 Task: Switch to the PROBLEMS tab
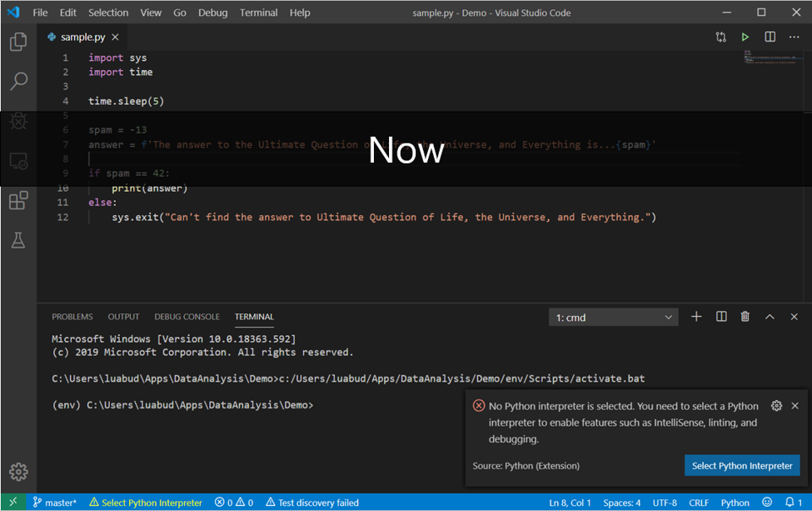(x=72, y=317)
